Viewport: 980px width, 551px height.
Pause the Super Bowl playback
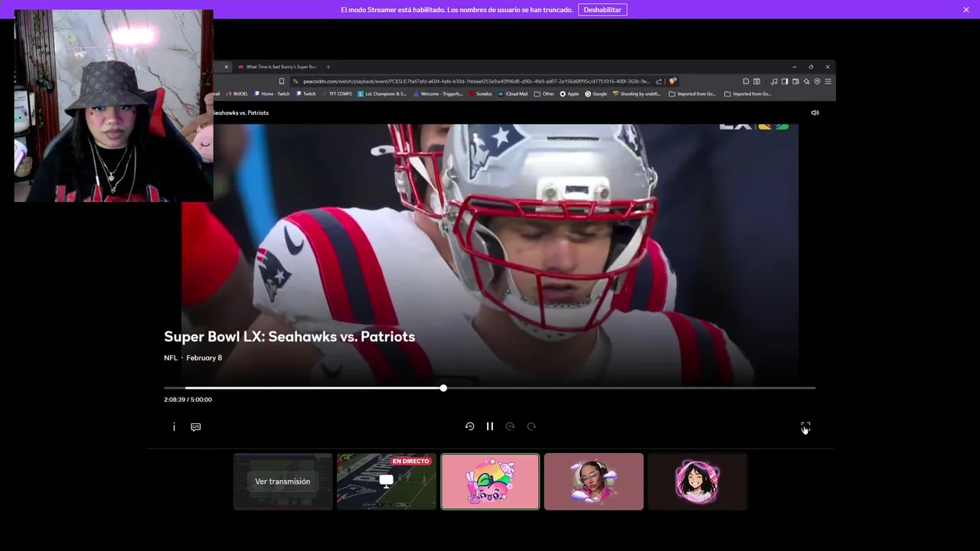(x=490, y=426)
